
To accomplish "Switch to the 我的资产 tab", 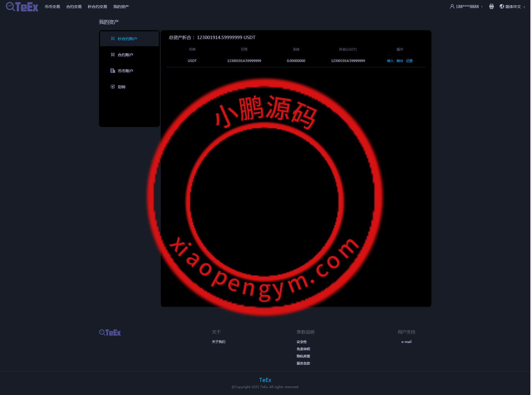I will tap(121, 6).
